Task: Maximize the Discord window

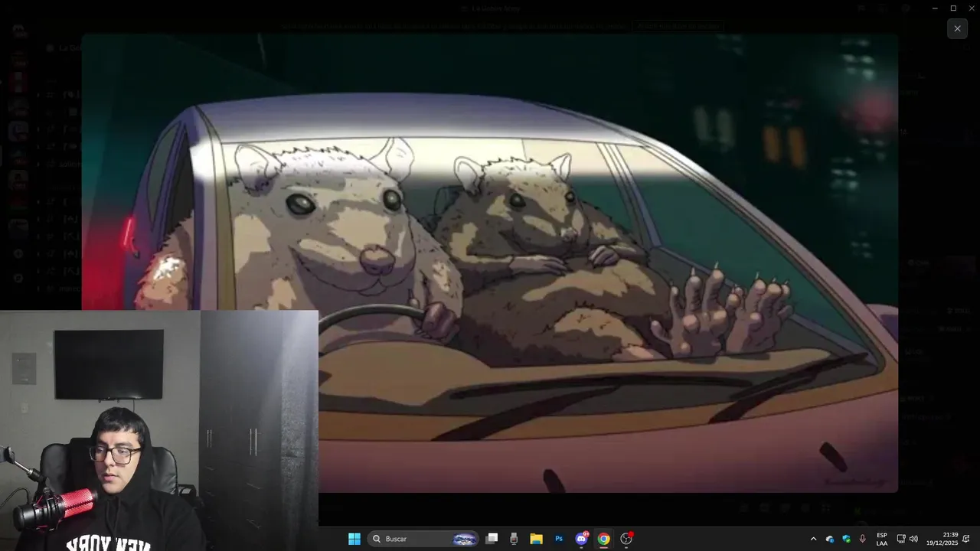Action: (953, 8)
